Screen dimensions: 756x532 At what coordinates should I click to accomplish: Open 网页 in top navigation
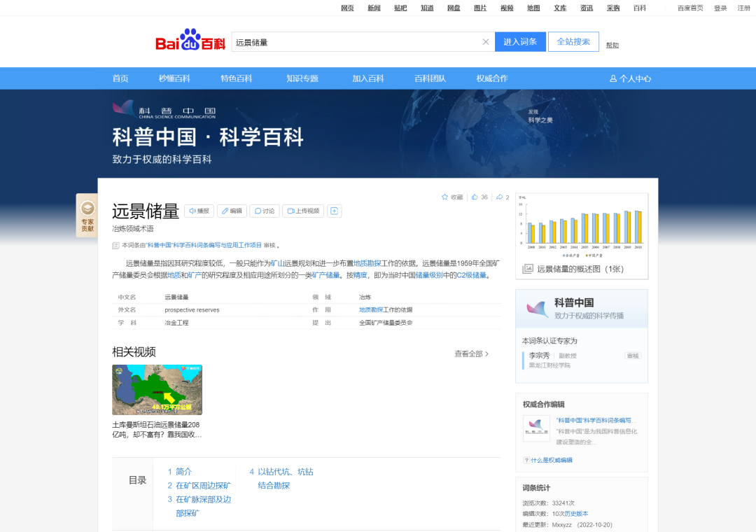pyautogui.click(x=347, y=8)
